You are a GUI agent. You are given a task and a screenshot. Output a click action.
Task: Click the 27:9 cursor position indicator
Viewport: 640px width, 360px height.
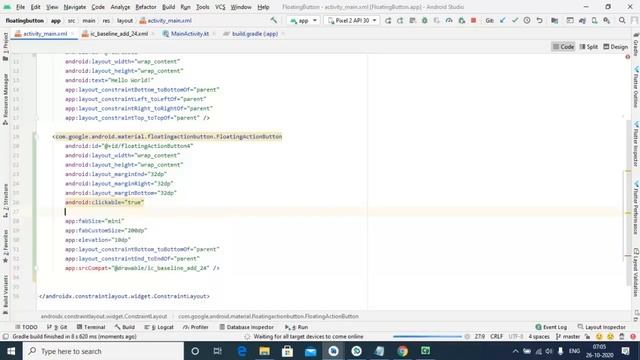pyautogui.click(x=480, y=337)
